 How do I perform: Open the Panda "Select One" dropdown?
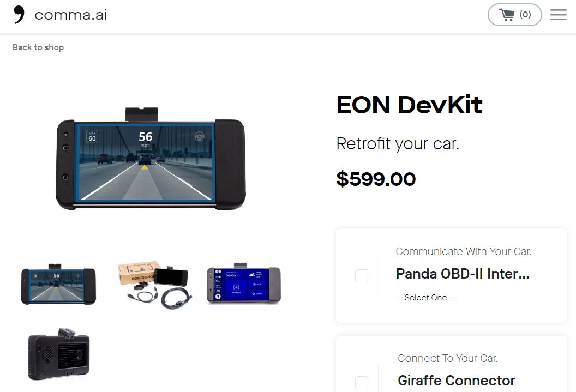(x=425, y=298)
